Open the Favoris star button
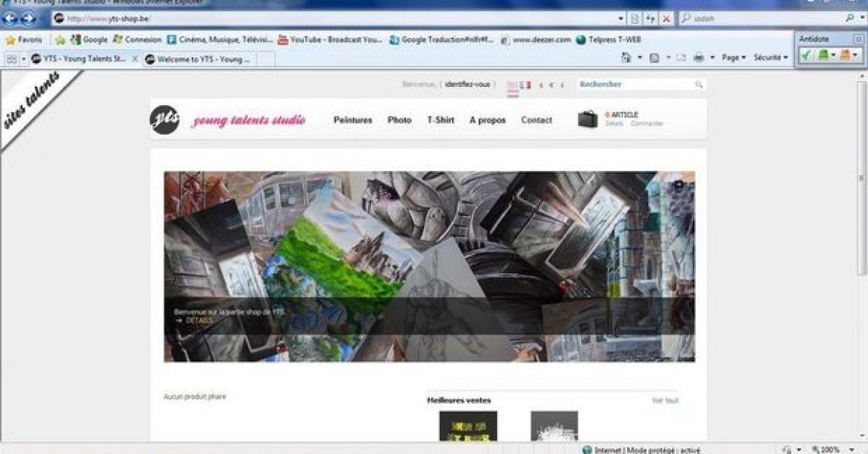868x454 pixels. click(x=24, y=40)
